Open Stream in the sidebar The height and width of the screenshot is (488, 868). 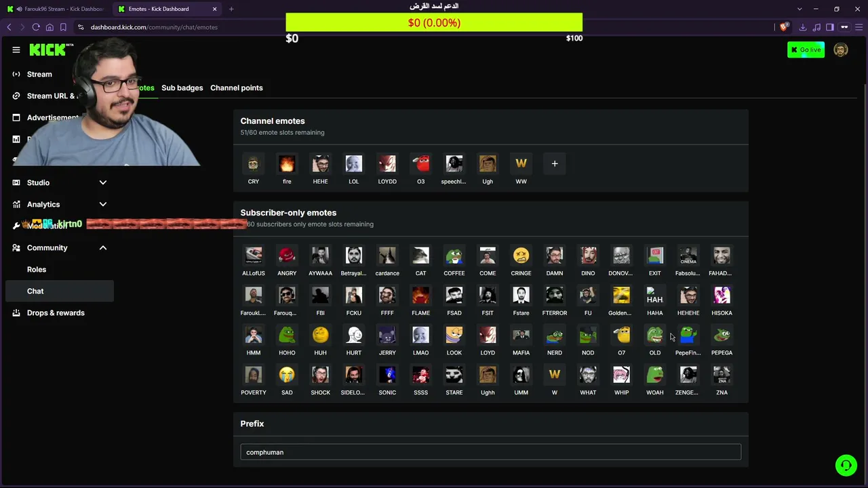pyautogui.click(x=39, y=74)
